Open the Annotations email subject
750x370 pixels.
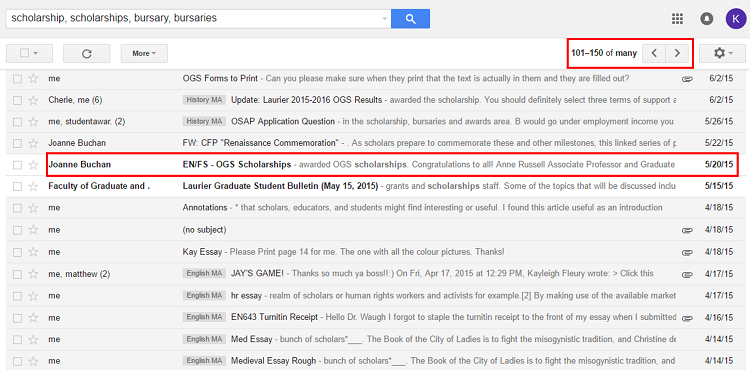pos(205,207)
